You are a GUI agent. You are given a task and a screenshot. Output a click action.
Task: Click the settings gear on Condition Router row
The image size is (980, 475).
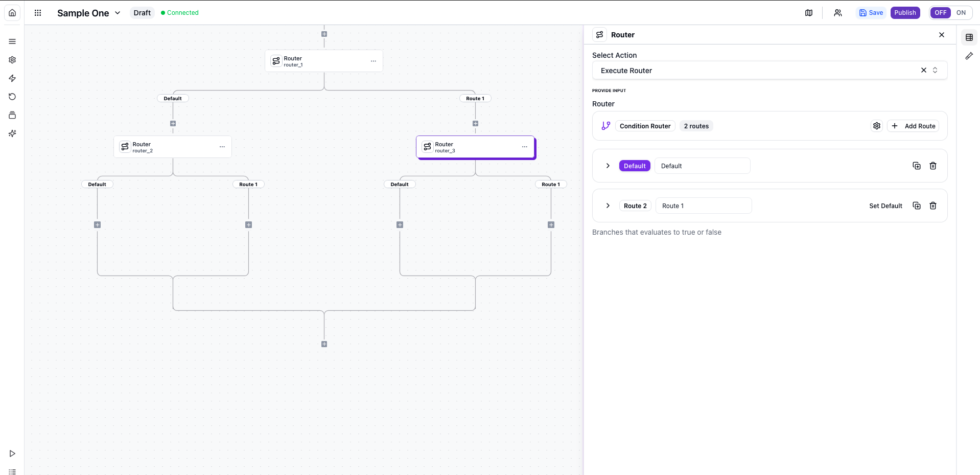tap(877, 126)
